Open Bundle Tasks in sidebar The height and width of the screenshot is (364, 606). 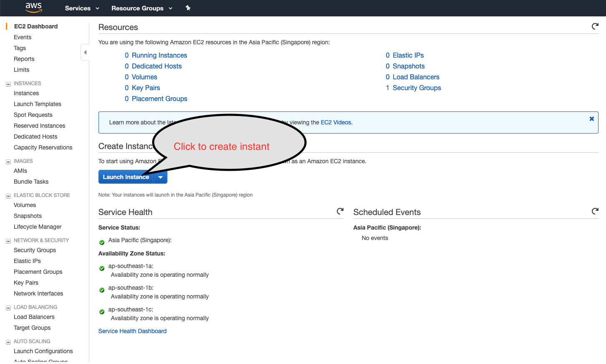[x=31, y=182]
